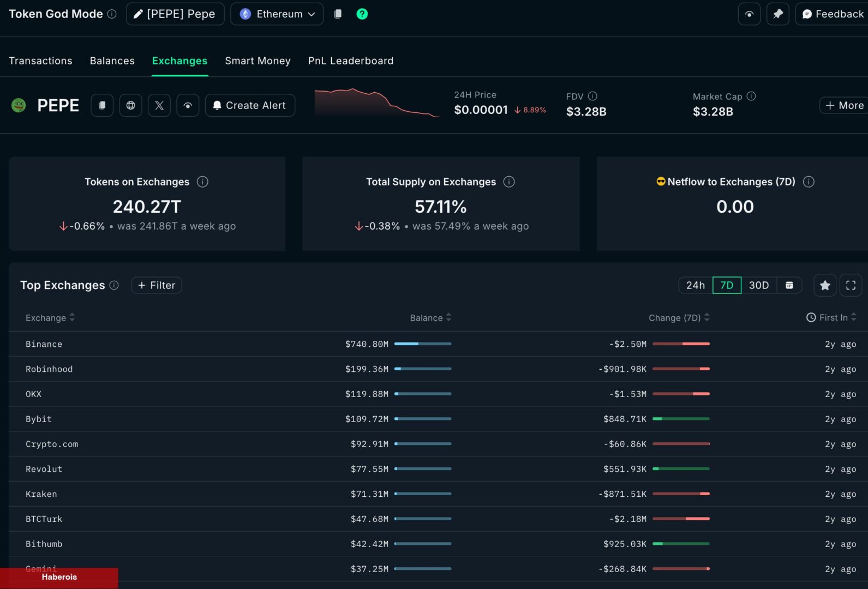Click the BTCTurk exchange name
Viewport: 868px width, 589px height.
[44, 519]
